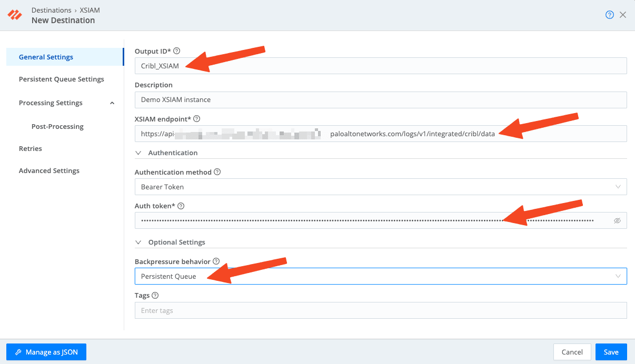Open the Authentication method dropdown
Screen dimensions: 635x364
380,187
